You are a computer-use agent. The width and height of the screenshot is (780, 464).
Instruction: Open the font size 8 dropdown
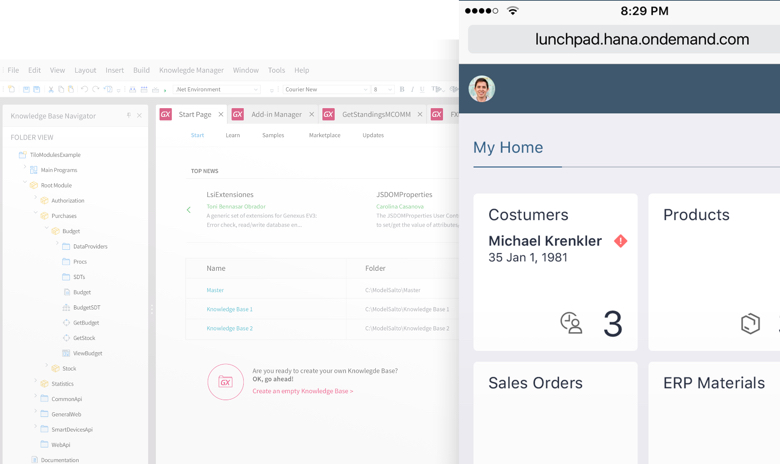click(383, 90)
